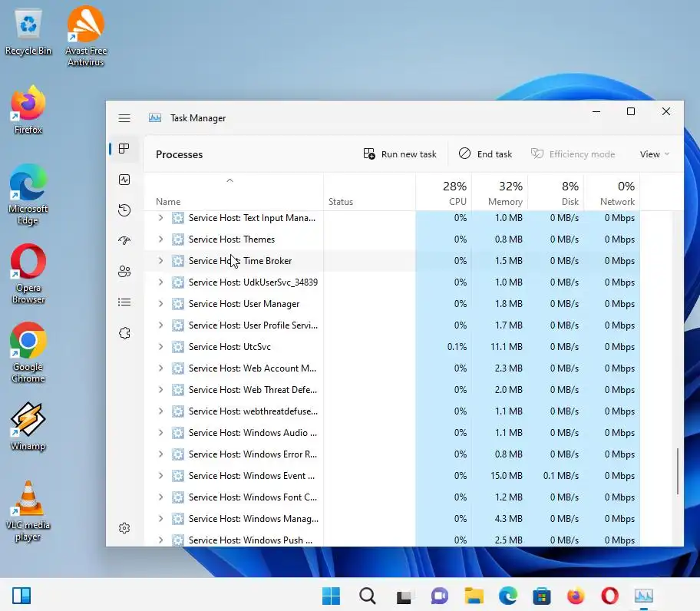
Task: Expand Service Host: Web Account M... row
Action: (x=160, y=368)
